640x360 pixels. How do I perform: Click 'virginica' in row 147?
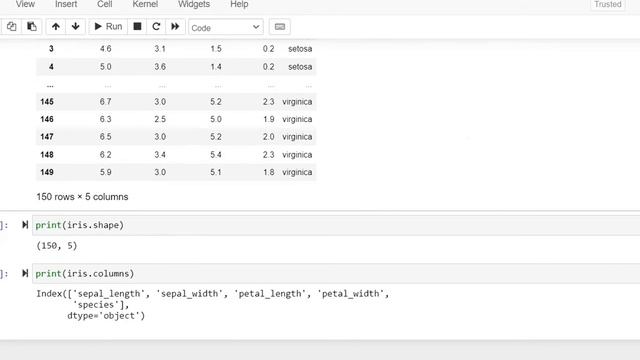297,137
